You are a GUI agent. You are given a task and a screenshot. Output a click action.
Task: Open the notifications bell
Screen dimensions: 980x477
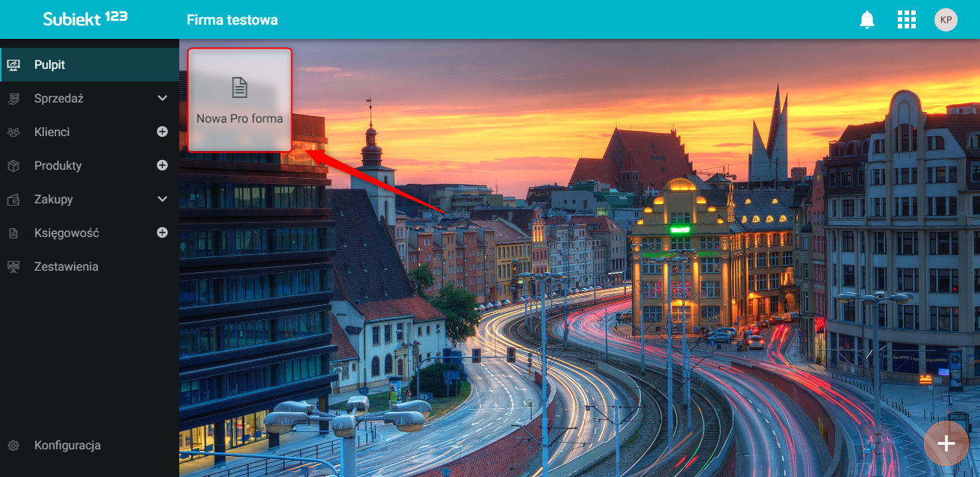point(866,20)
